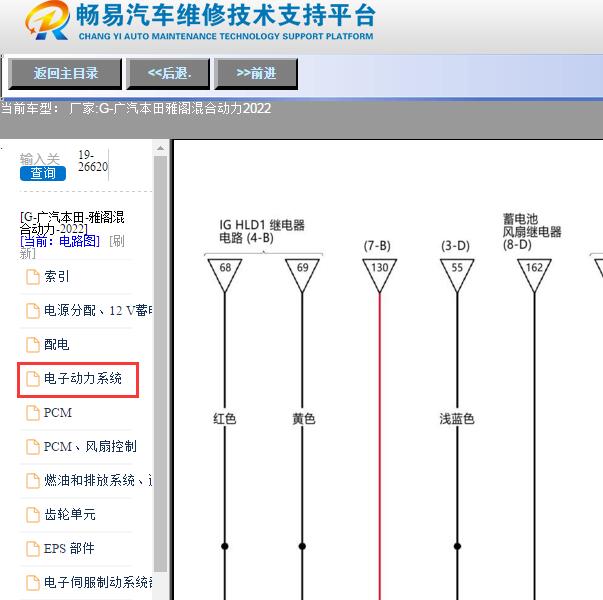
Task: Open the 电子动力系统 entry
Action: pos(83,378)
